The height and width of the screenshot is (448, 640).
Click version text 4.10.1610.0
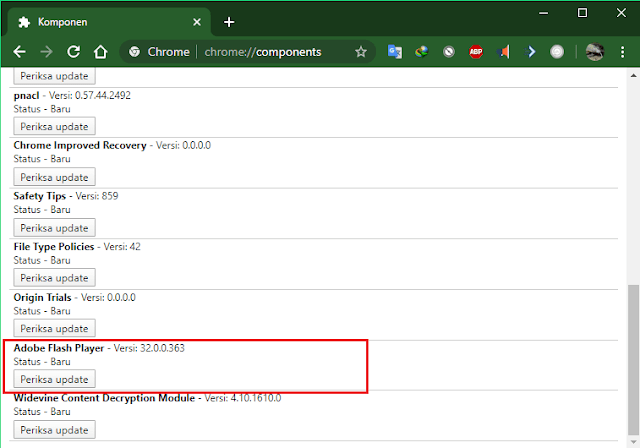point(256,398)
